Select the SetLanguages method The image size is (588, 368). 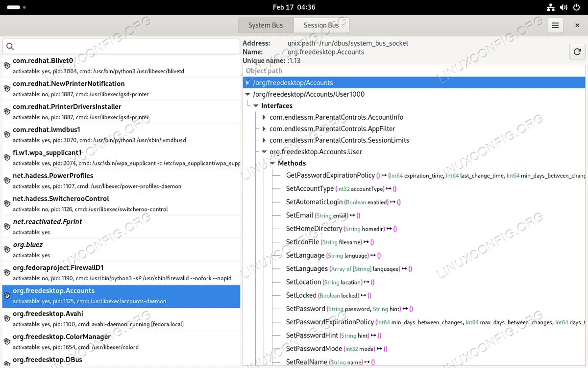click(x=307, y=268)
